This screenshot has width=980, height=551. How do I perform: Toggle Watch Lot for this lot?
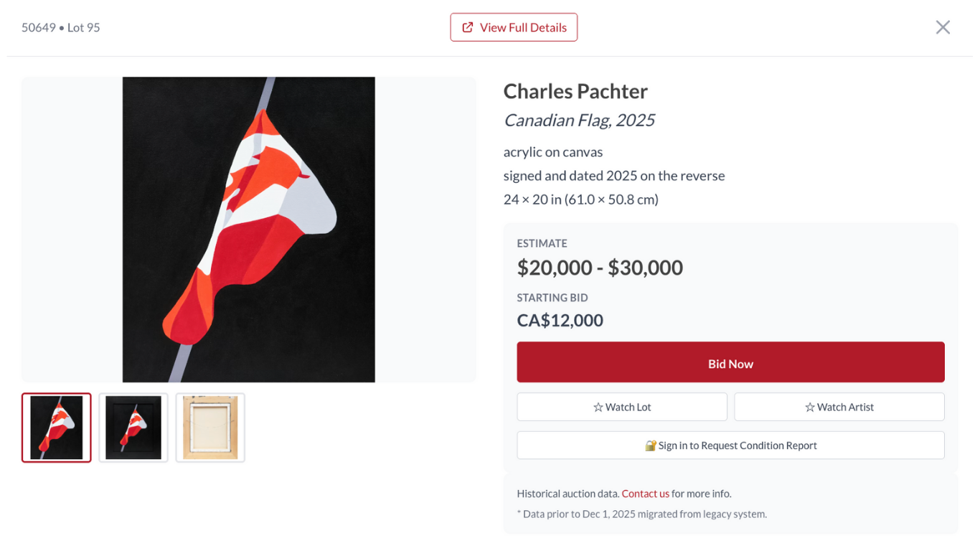622,407
